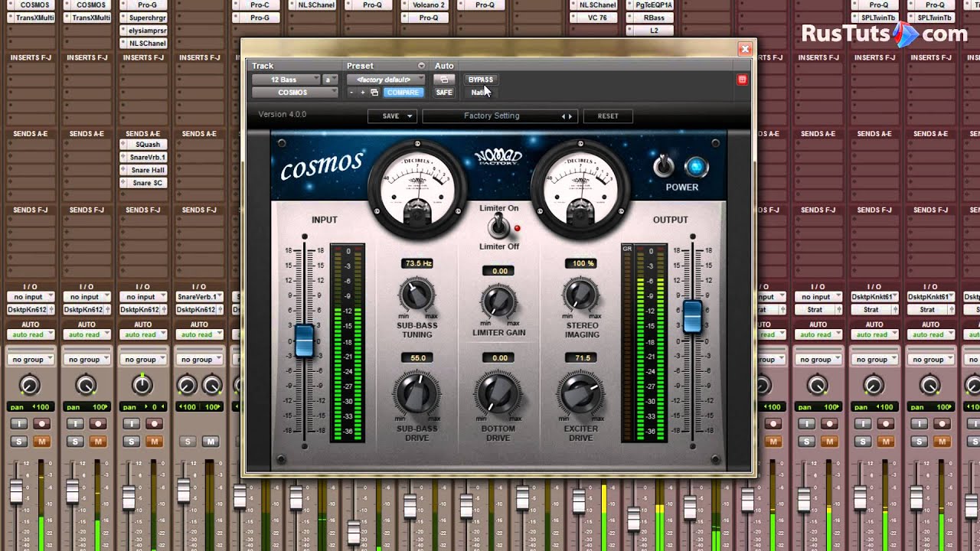Open the Snare SC send
The width and height of the screenshot is (980, 551).
(143, 184)
